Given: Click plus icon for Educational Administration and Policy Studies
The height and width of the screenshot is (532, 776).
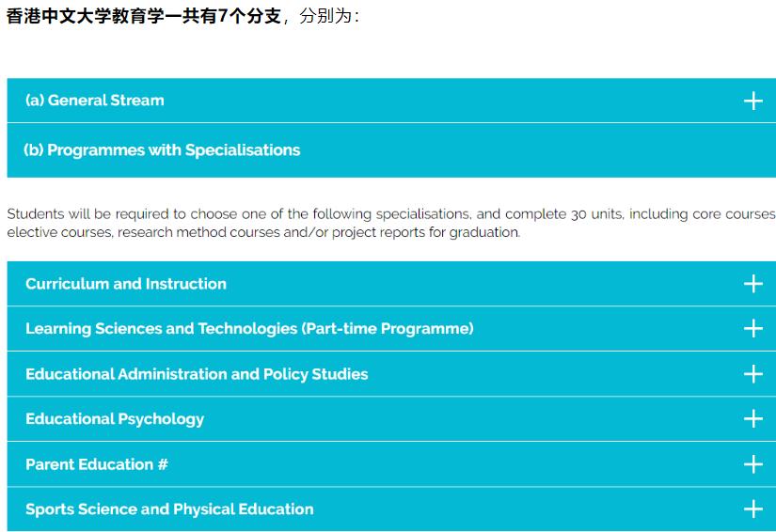Looking at the screenshot, I should [x=752, y=374].
